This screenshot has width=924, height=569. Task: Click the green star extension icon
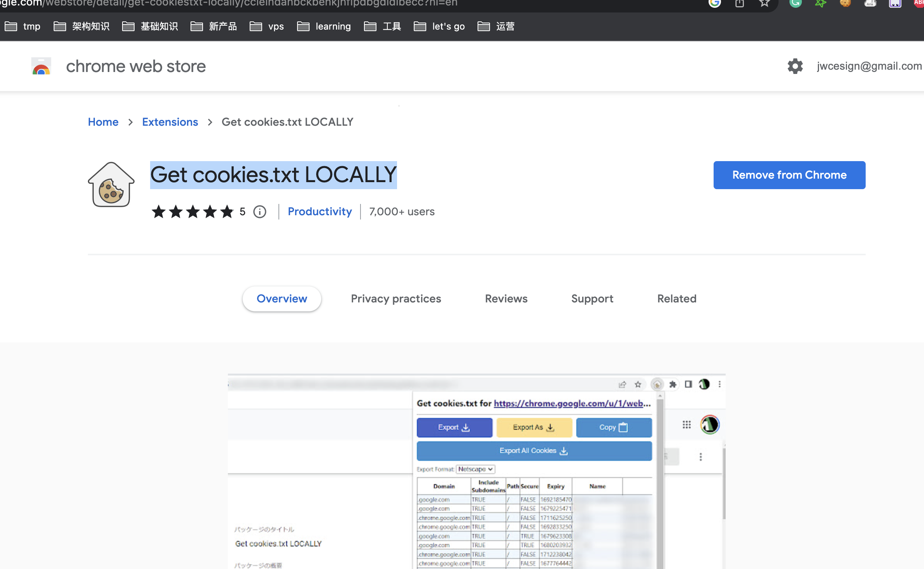click(821, 3)
